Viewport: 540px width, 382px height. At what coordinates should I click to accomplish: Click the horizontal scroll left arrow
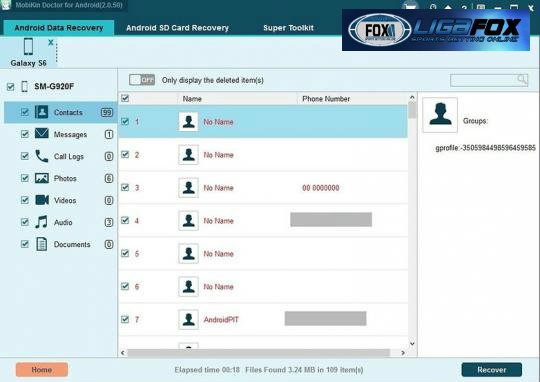click(x=123, y=353)
